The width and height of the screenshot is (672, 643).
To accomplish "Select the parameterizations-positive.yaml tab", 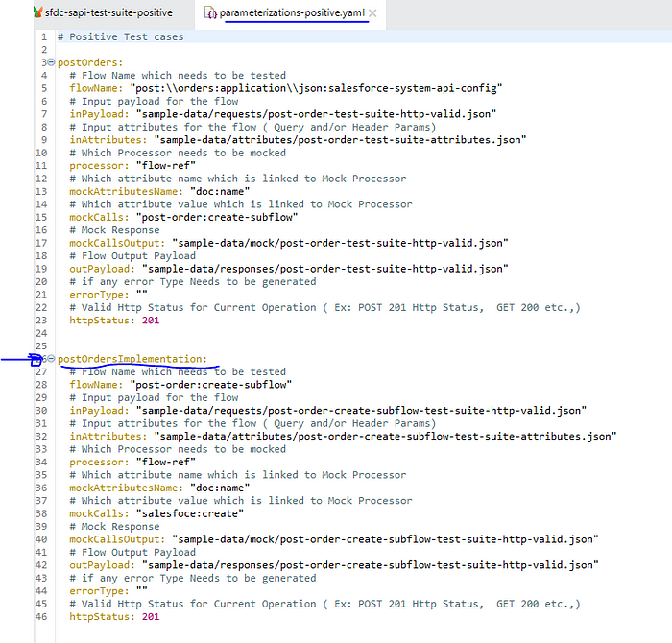I will (292, 12).
